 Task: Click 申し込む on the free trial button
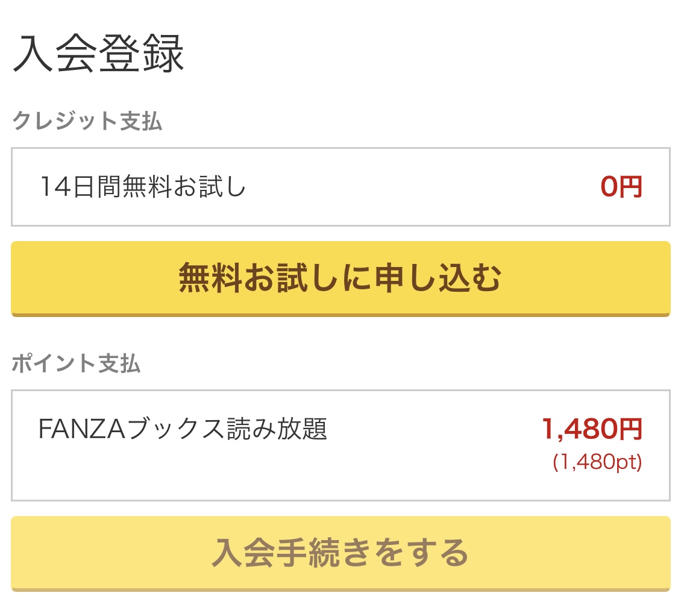(x=437, y=278)
